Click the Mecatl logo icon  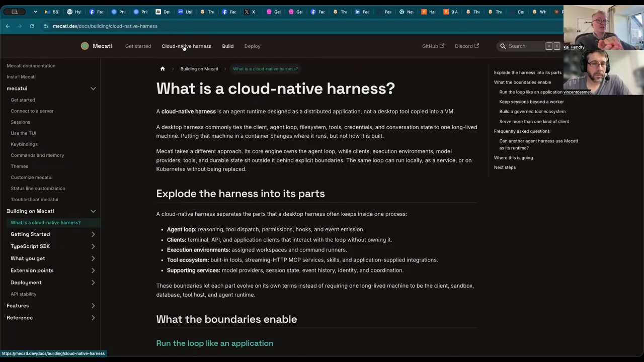(x=85, y=46)
